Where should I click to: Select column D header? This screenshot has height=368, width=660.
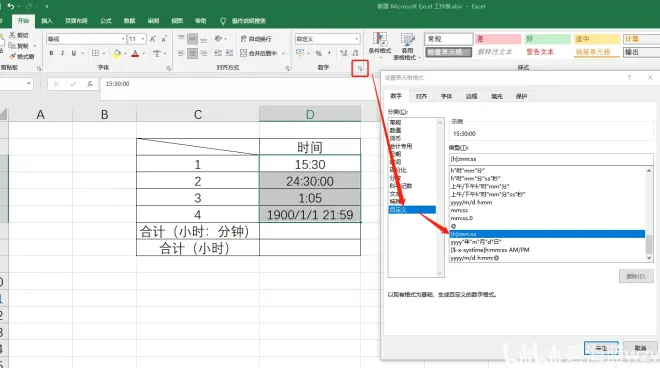[310, 114]
